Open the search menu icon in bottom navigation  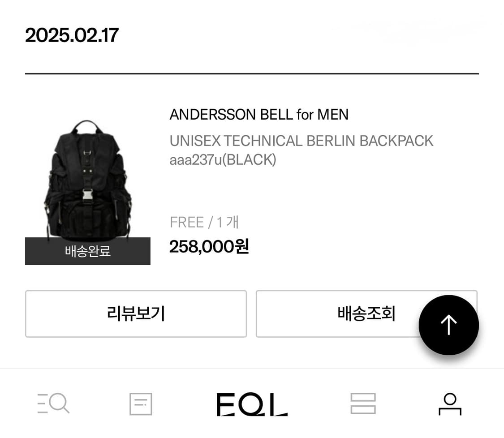pyautogui.click(x=53, y=404)
